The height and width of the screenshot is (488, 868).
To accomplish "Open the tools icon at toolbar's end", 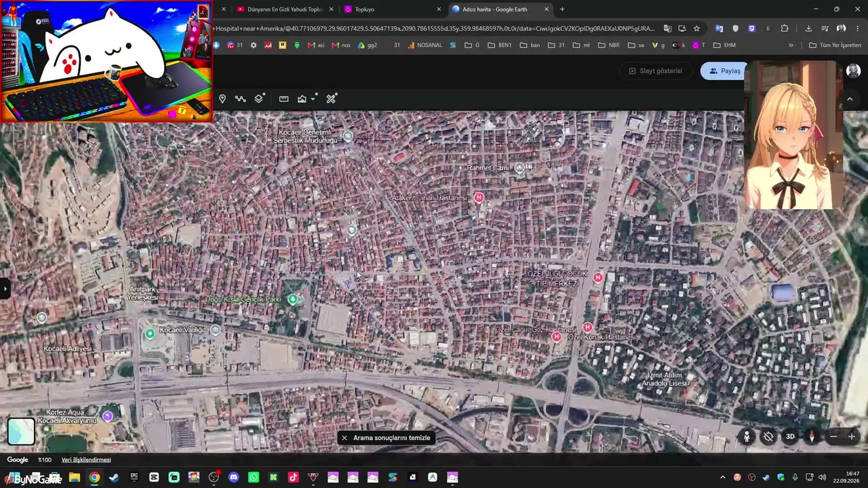I will point(331,99).
